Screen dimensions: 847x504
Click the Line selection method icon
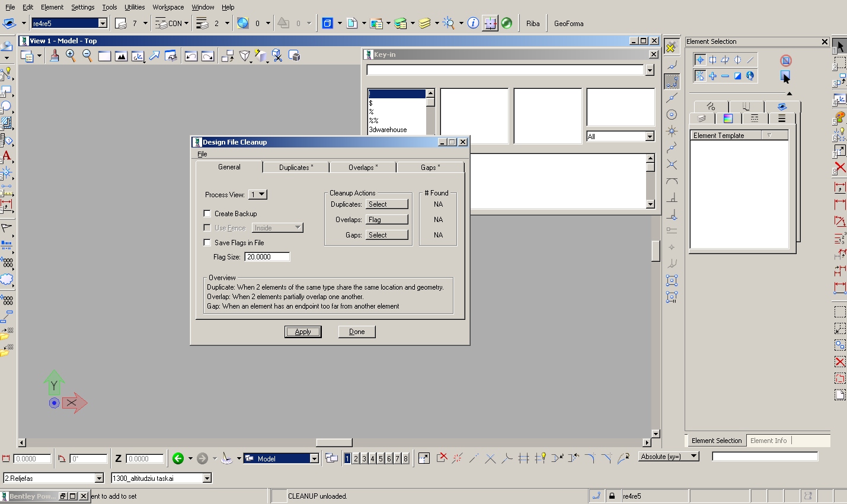coord(750,60)
